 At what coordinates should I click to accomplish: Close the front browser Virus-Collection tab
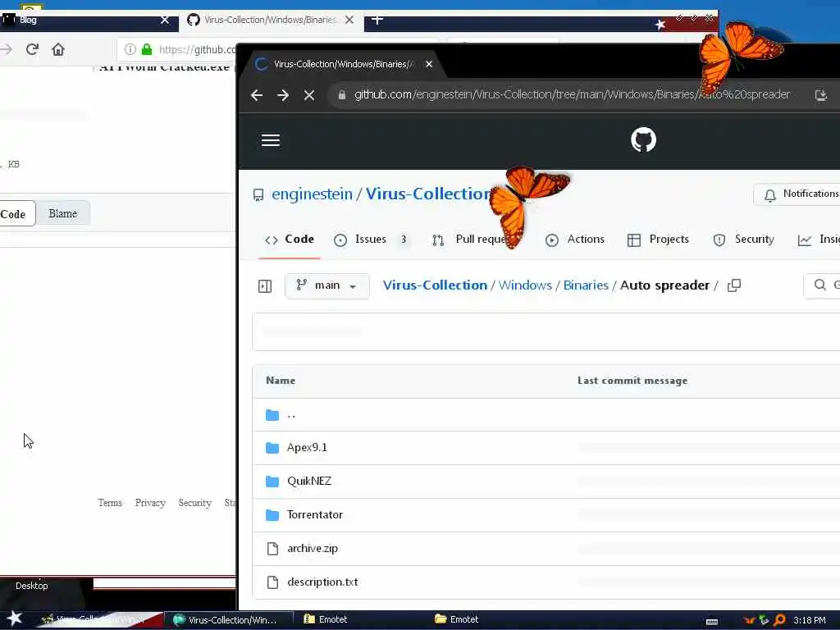point(428,64)
